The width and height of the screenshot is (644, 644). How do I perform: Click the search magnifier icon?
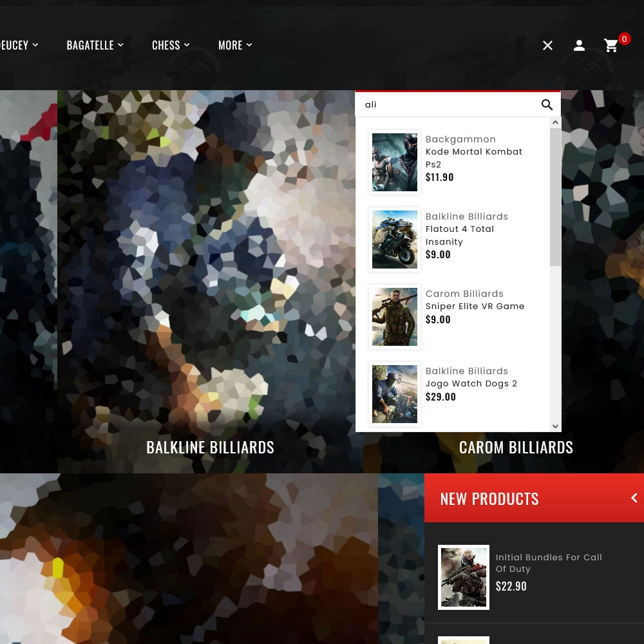547,105
